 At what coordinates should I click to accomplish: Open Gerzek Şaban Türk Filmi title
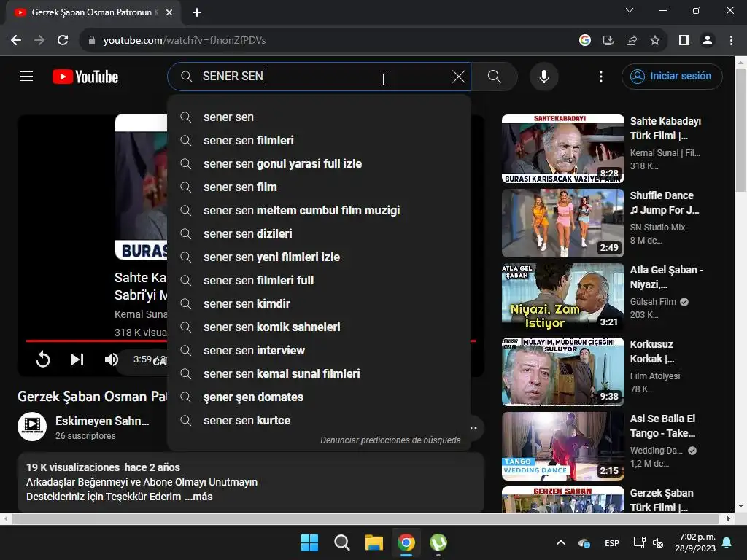tap(661, 500)
